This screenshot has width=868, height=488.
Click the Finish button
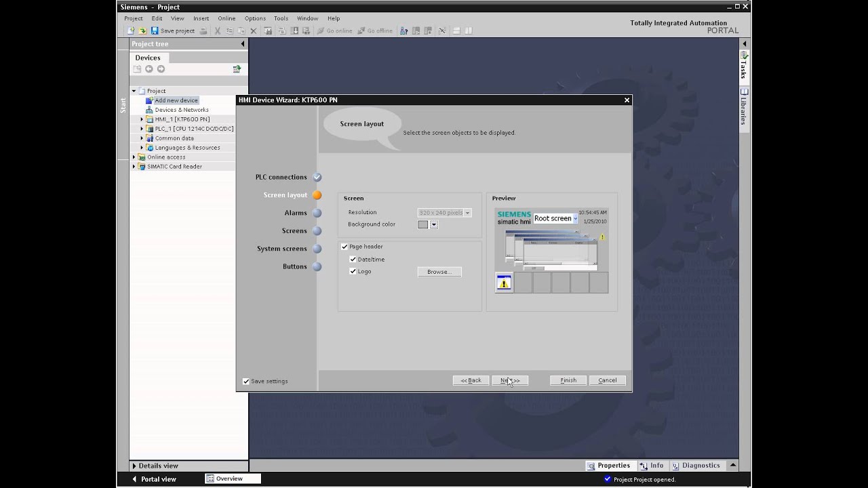pyautogui.click(x=568, y=380)
